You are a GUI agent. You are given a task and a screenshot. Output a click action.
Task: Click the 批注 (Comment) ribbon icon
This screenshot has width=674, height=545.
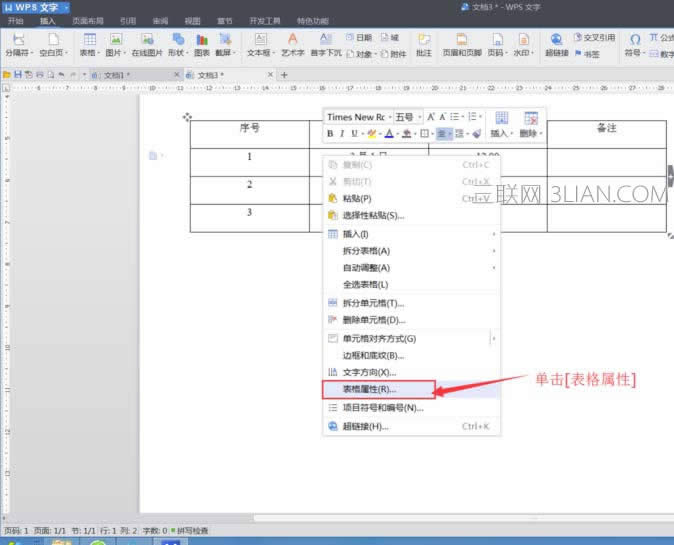tap(424, 44)
